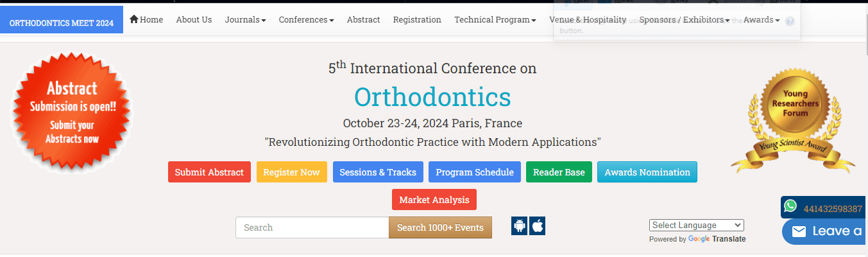Screen dimensions: 868x257
Task: Click the blue help question mark icon
Action: [x=790, y=21]
